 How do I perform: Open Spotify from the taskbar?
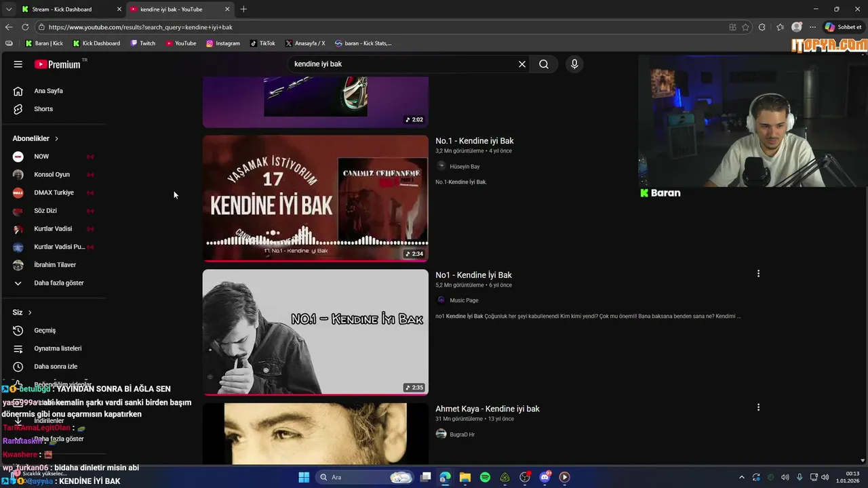(x=485, y=477)
